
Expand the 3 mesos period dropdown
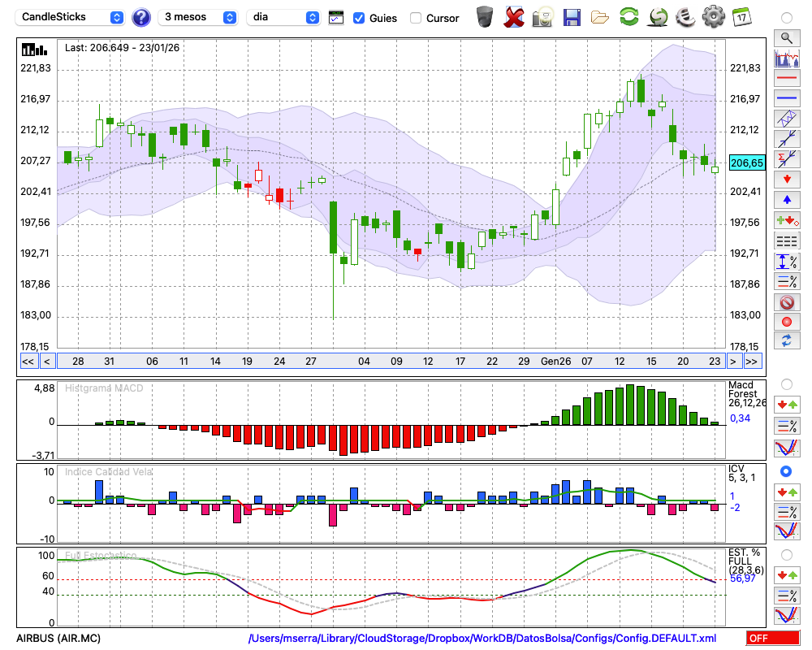(198, 17)
